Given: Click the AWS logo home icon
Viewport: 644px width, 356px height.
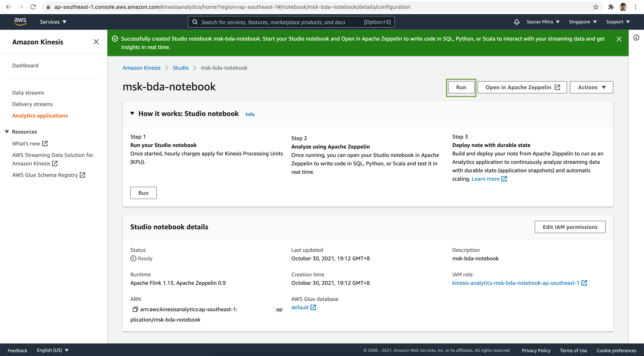Looking at the screenshot, I should coord(20,22).
